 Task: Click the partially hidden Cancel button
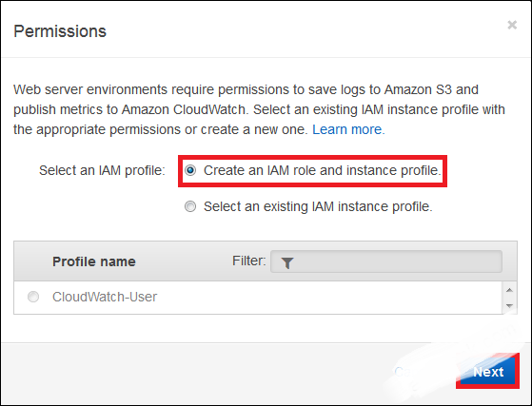coord(407,372)
